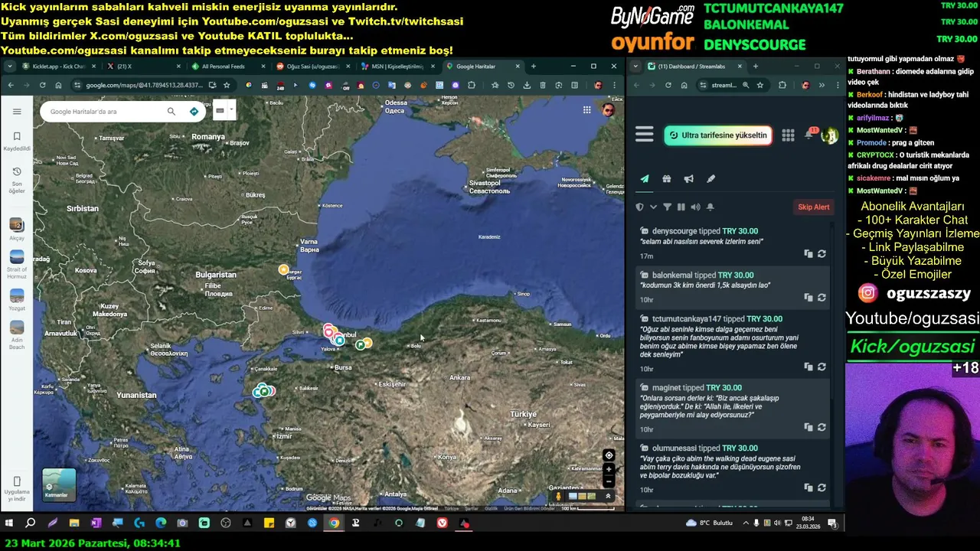Click the Skip Alert button
The width and height of the screenshot is (980, 551).
(x=813, y=207)
